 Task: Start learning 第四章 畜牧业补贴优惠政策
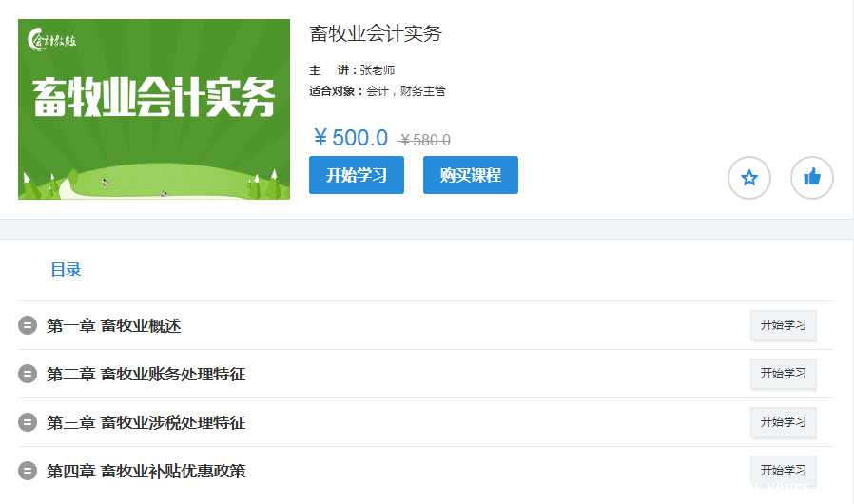click(783, 471)
